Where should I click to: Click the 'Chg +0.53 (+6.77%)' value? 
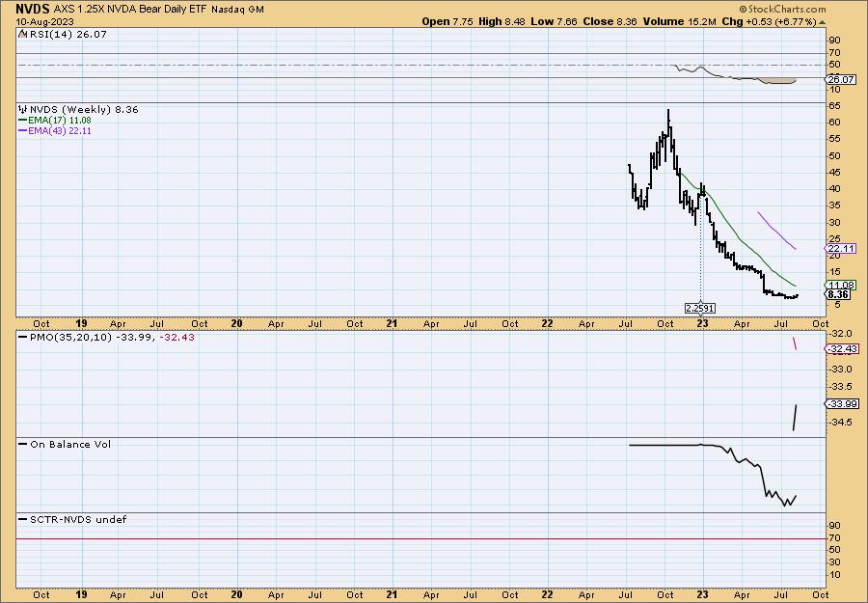click(770, 21)
